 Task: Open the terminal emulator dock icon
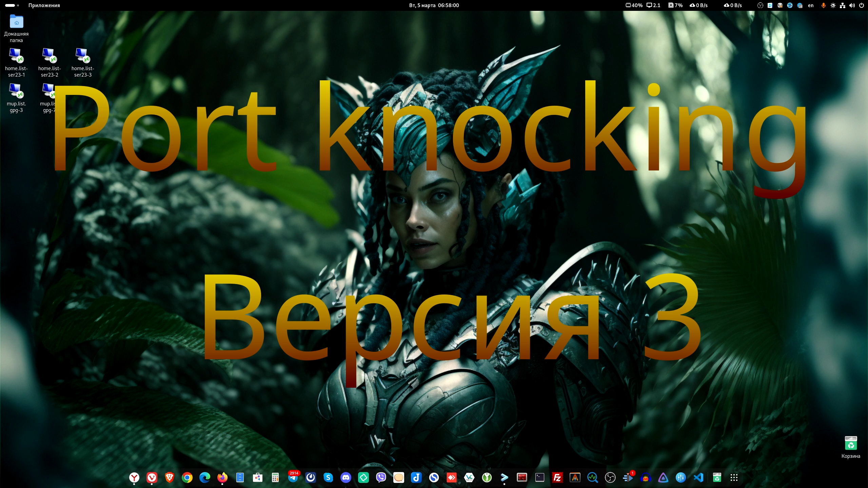(539, 477)
